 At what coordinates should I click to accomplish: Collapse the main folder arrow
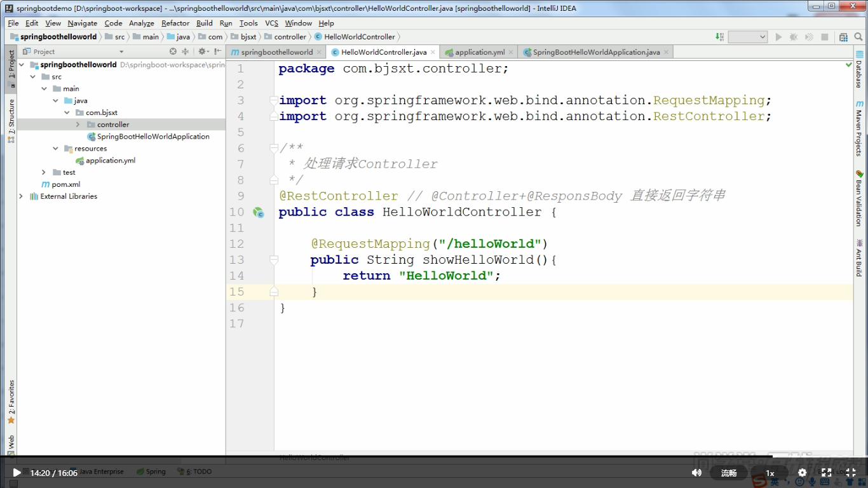coord(44,88)
